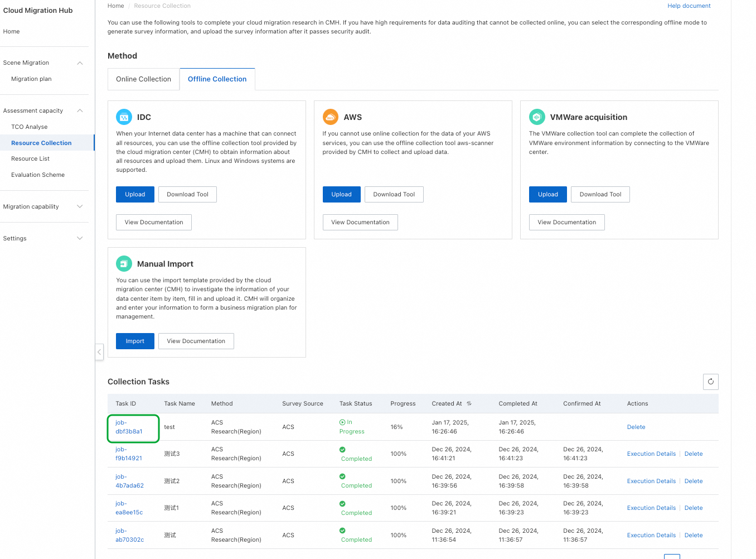Open task job-4b7ada62
The width and height of the screenshot is (756, 559).
pyautogui.click(x=129, y=481)
